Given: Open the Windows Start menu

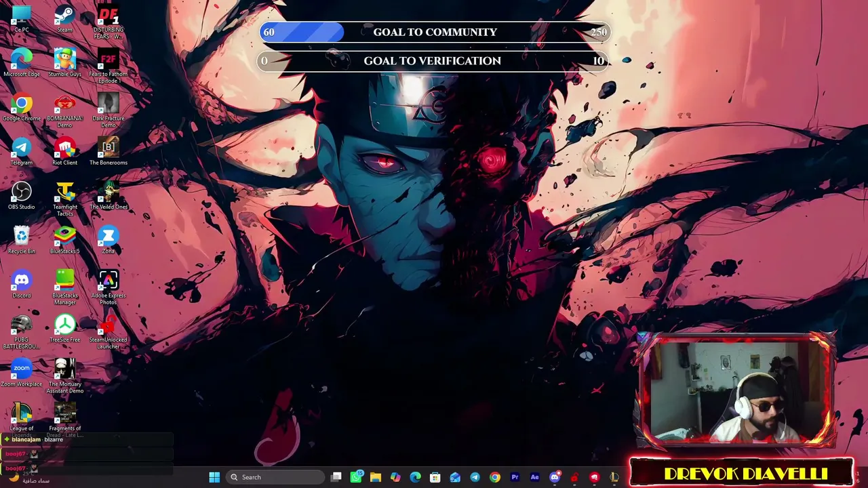Looking at the screenshot, I should [x=214, y=477].
